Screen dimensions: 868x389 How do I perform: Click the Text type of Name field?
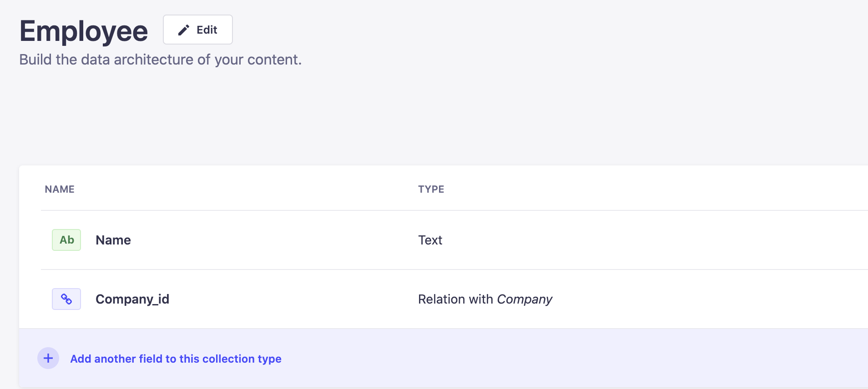click(x=430, y=240)
